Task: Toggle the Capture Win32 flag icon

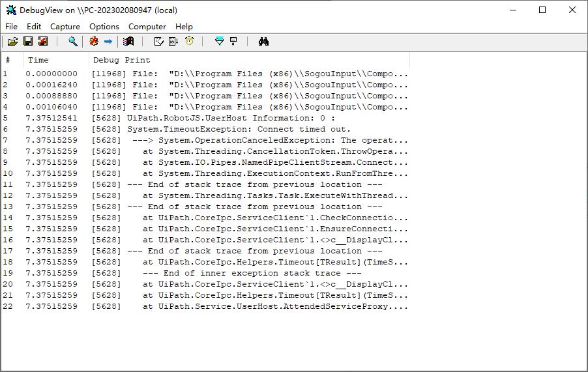Action: click(128, 42)
